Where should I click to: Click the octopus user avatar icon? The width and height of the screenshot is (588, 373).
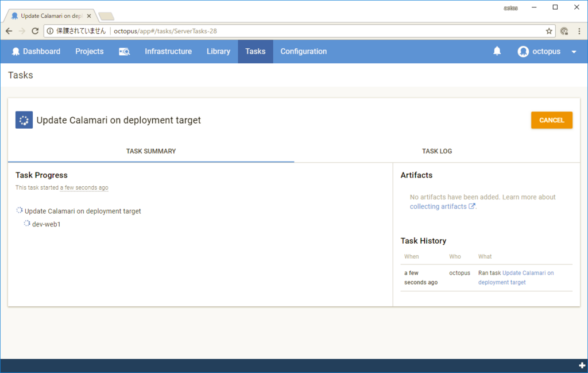click(x=523, y=51)
